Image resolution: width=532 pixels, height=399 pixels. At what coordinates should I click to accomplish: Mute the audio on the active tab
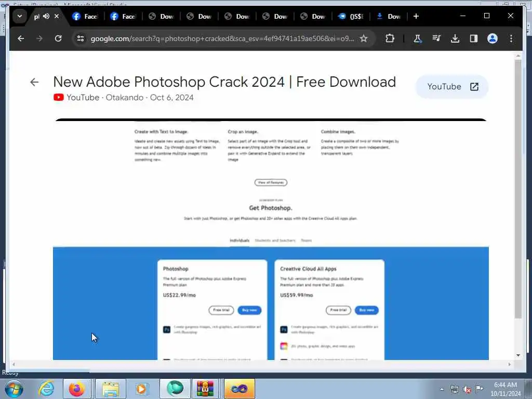pos(46,16)
